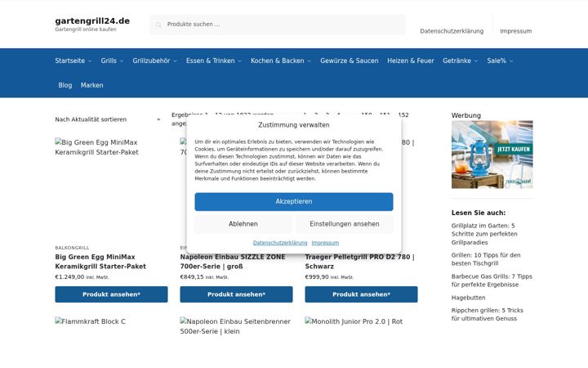Click Produkt ansehen for Traeger Pelletgrill
This screenshot has height=368, width=588.
tap(361, 294)
